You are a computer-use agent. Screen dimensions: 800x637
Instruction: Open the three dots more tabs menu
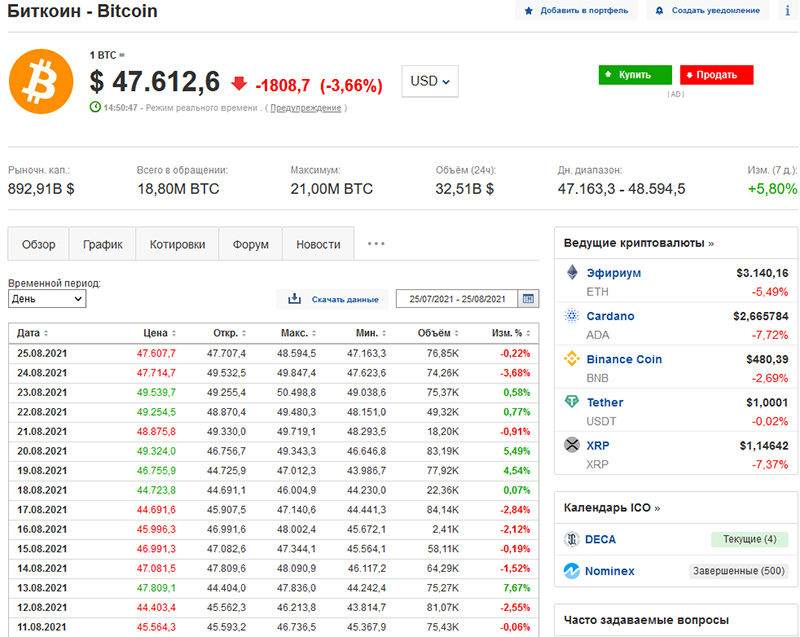[376, 244]
